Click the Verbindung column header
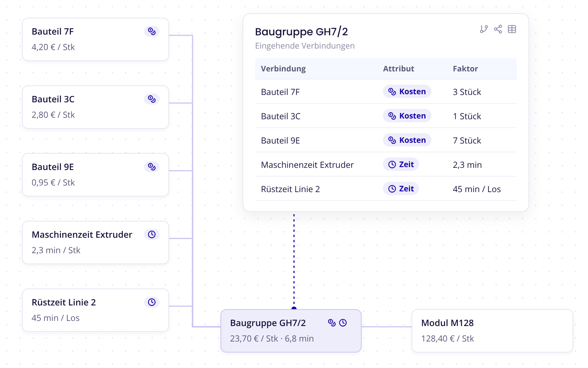The height and width of the screenshot is (368, 588). (283, 69)
